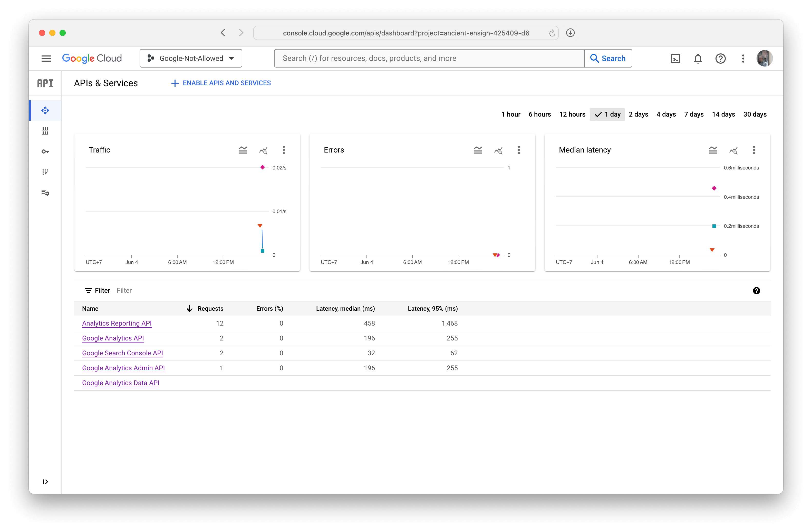Open the Google-Not-Allowed project selector dropdown
Screen dimensions: 812x532
pos(191,58)
